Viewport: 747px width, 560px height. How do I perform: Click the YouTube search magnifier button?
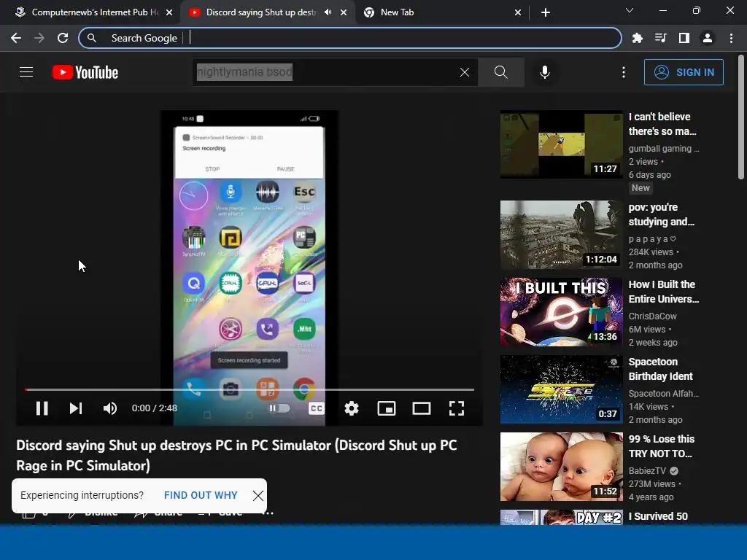click(500, 72)
